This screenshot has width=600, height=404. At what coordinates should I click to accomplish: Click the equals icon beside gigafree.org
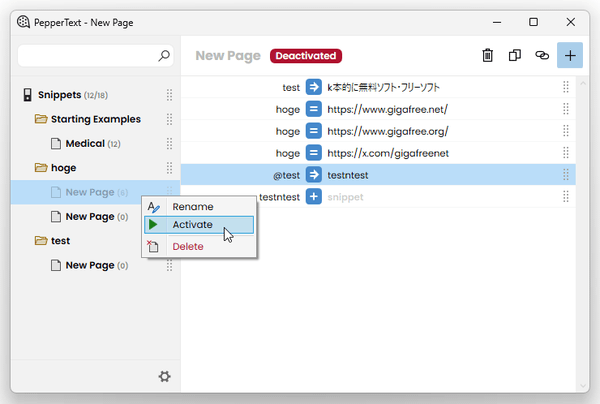[x=313, y=131]
